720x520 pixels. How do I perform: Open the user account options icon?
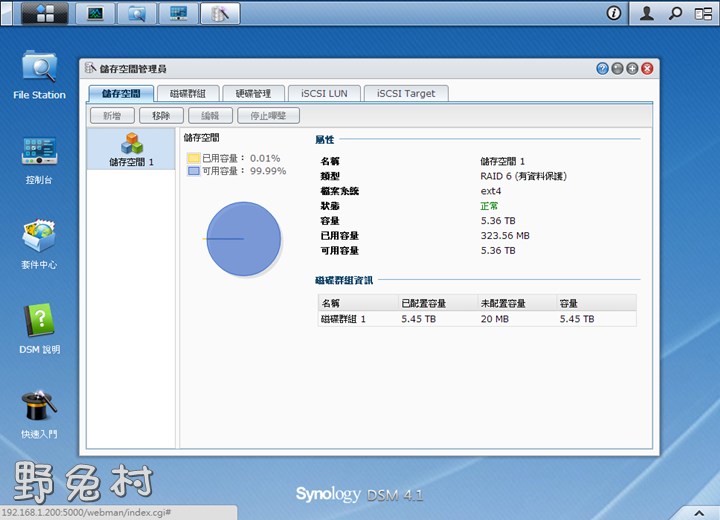(647, 13)
